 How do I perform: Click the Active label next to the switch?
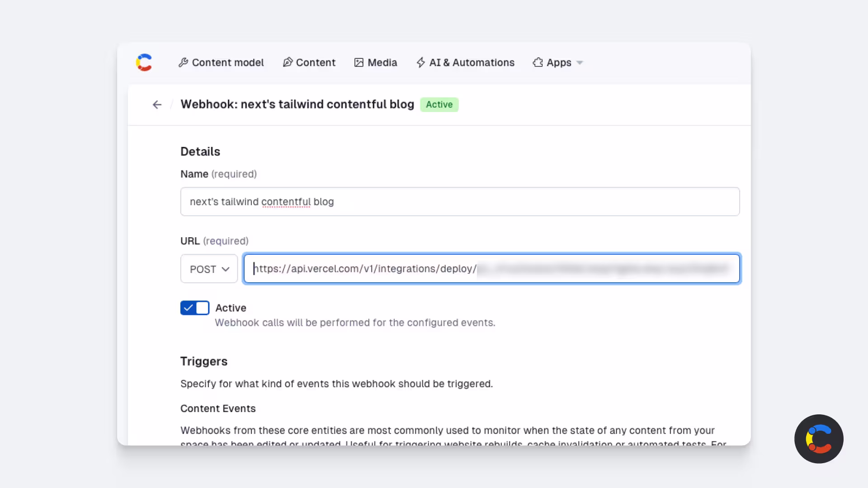point(231,308)
